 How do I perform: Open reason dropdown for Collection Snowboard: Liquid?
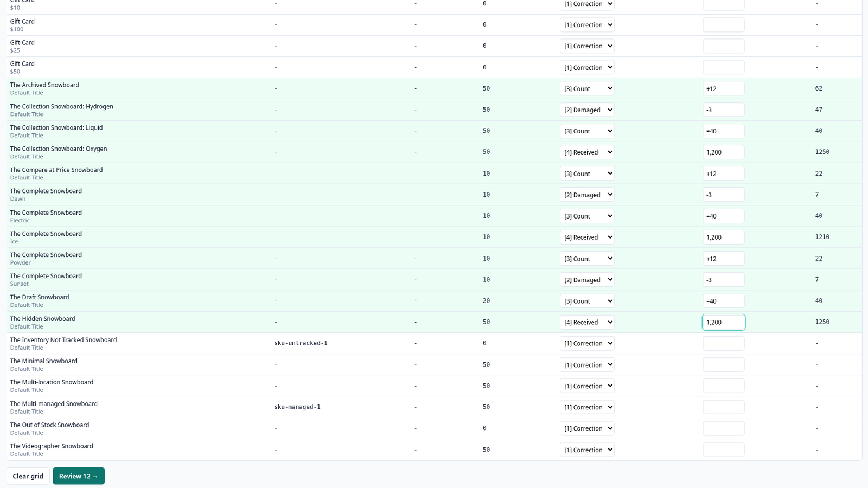[x=587, y=131]
